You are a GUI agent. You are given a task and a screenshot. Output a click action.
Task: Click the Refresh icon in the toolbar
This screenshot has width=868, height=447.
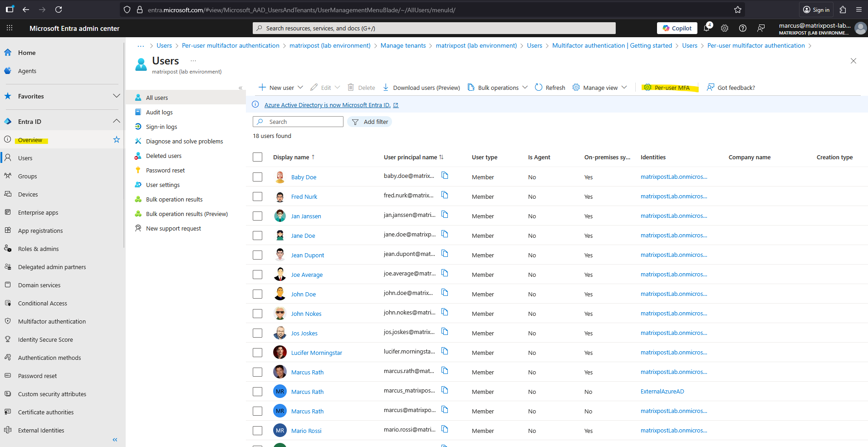[539, 88]
